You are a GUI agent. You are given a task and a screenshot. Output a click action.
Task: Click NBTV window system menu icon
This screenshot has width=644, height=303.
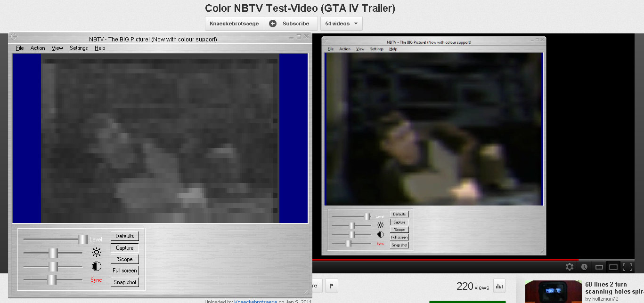coord(14,36)
